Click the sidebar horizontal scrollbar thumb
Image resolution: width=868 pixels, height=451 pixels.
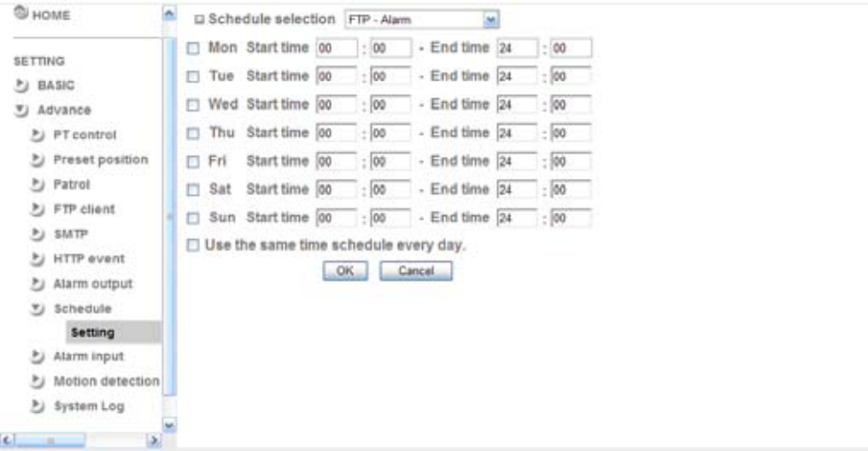(50, 440)
